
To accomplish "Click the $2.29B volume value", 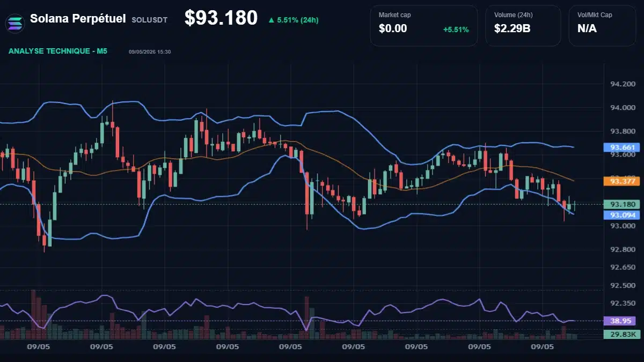I will (x=512, y=29).
